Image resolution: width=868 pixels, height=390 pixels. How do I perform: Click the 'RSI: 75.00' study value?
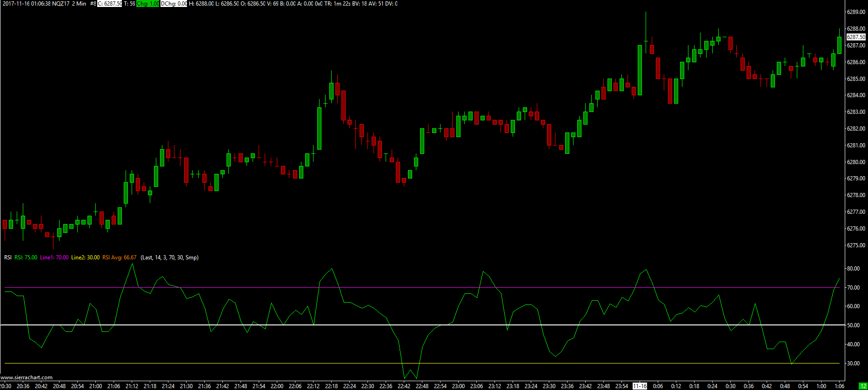pyautogui.click(x=26, y=258)
